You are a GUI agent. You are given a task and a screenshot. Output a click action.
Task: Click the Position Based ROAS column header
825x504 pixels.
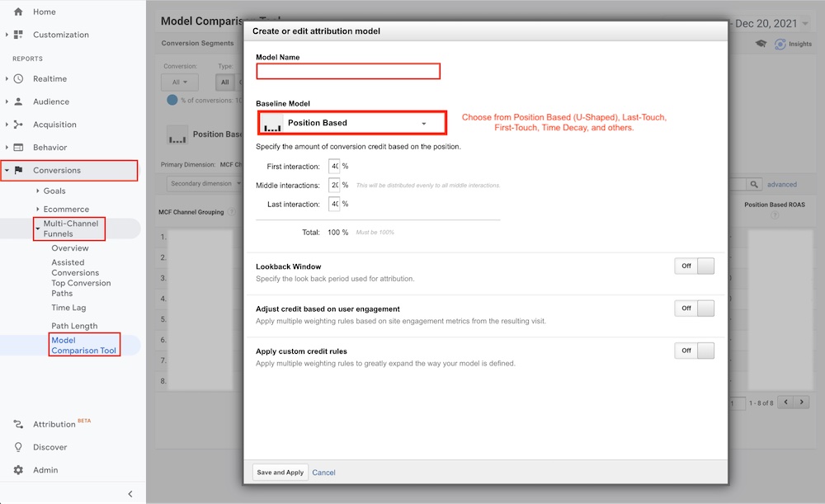coord(775,205)
